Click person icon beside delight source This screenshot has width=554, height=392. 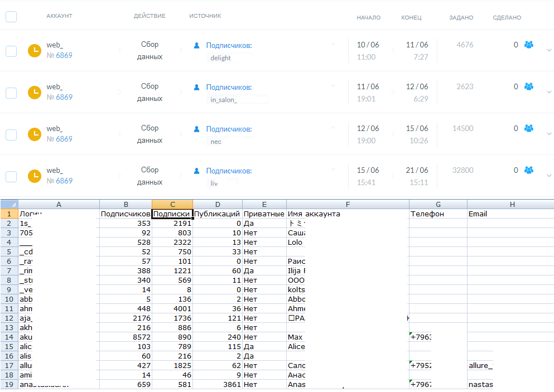click(x=197, y=46)
